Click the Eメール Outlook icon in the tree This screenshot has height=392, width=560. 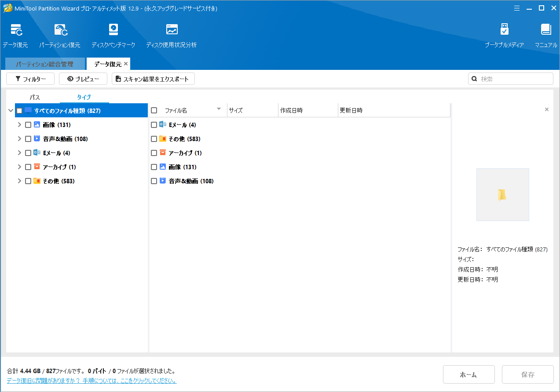click(37, 153)
